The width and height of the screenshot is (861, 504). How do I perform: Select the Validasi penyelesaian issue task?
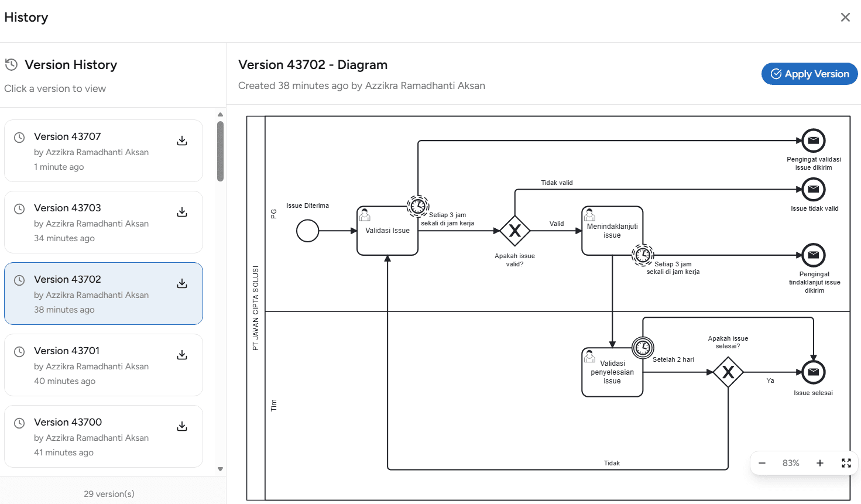click(612, 372)
